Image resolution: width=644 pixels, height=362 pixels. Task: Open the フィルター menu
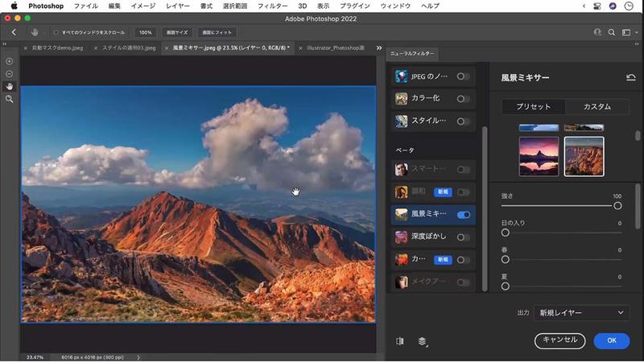click(x=272, y=6)
